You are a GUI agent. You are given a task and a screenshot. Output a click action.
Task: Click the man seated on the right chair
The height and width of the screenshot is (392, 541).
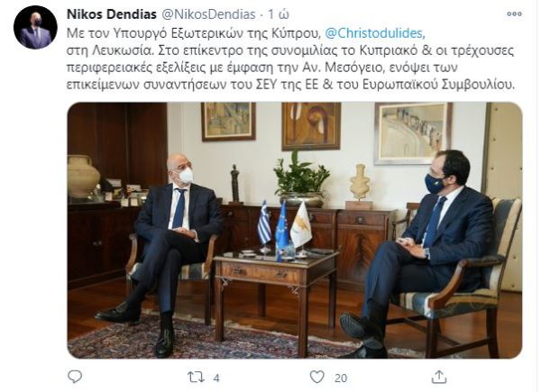pyautogui.click(x=418, y=253)
